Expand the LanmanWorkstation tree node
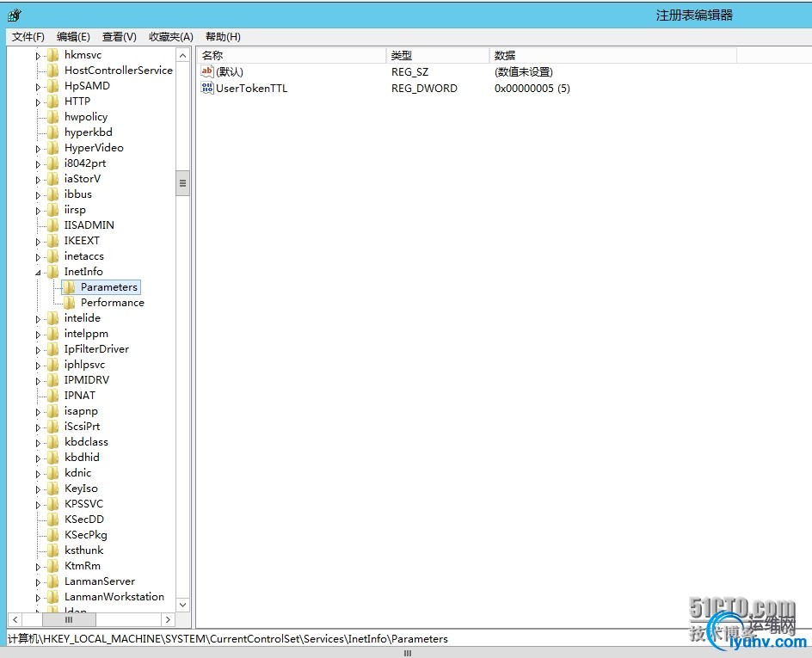The height and width of the screenshot is (658, 812). coord(38,598)
